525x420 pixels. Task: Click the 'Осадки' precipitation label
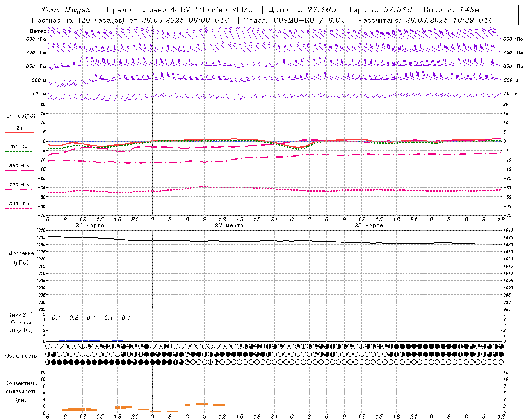coord(21,322)
